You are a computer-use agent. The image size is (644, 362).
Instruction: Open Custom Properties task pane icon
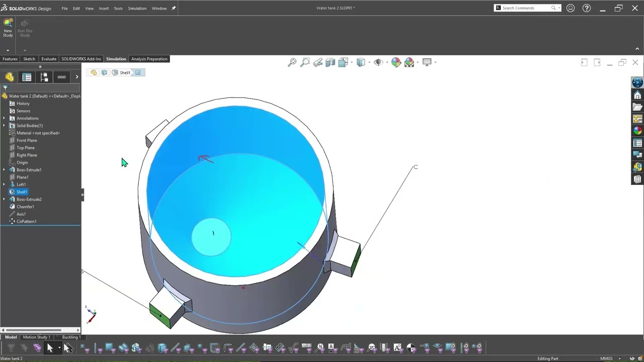tap(637, 143)
